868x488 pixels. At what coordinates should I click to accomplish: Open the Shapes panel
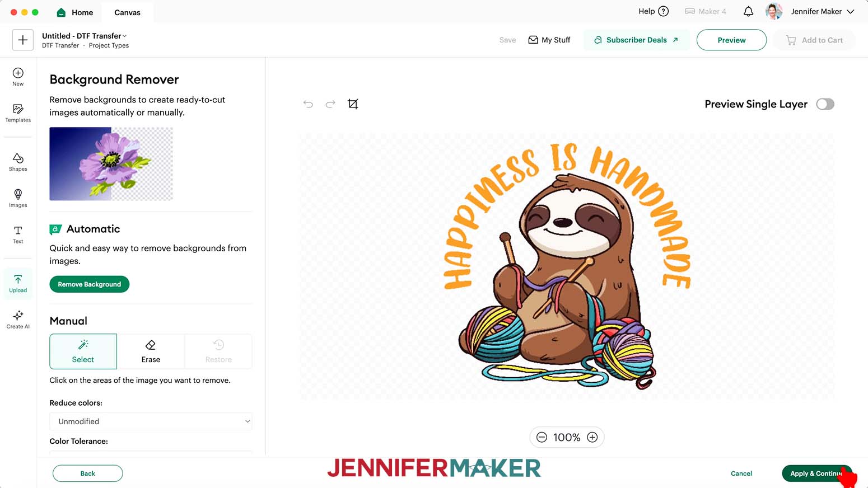tap(18, 162)
